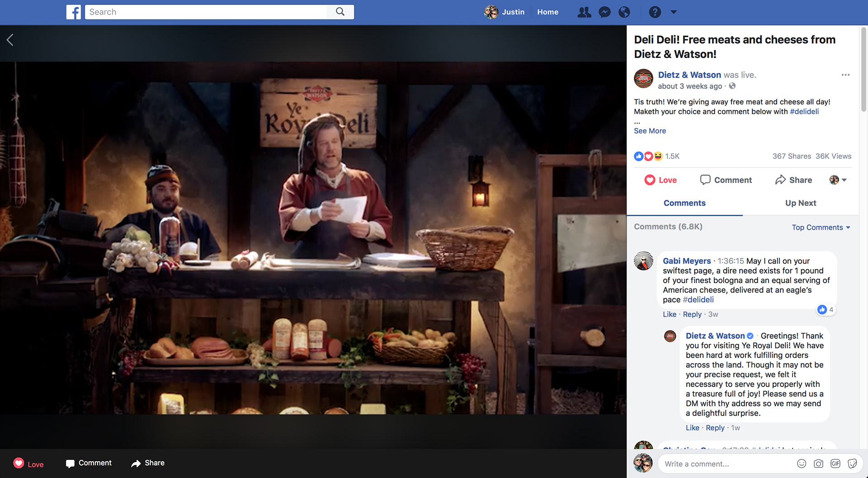Expand post text with See More
Image resolution: width=868 pixels, height=478 pixels.
click(650, 131)
